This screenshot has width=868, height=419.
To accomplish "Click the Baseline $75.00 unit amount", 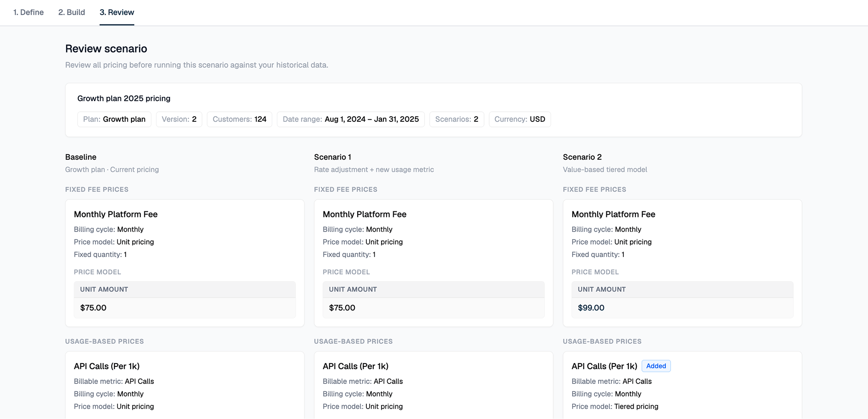I will point(93,308).
